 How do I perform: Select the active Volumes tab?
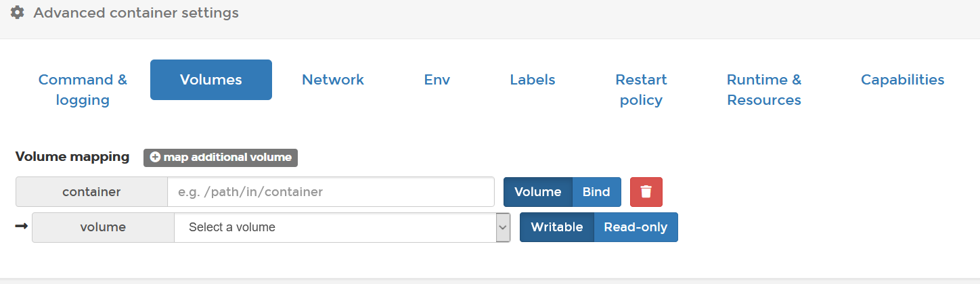[211, 80]
